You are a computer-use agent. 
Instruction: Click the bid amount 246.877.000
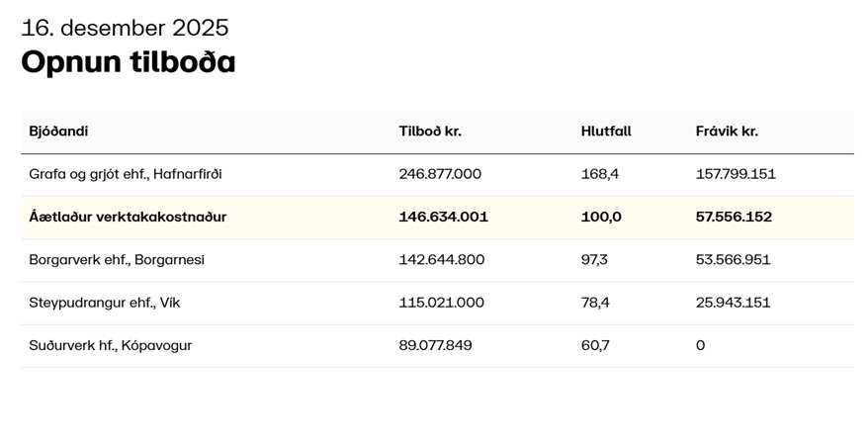440,174
